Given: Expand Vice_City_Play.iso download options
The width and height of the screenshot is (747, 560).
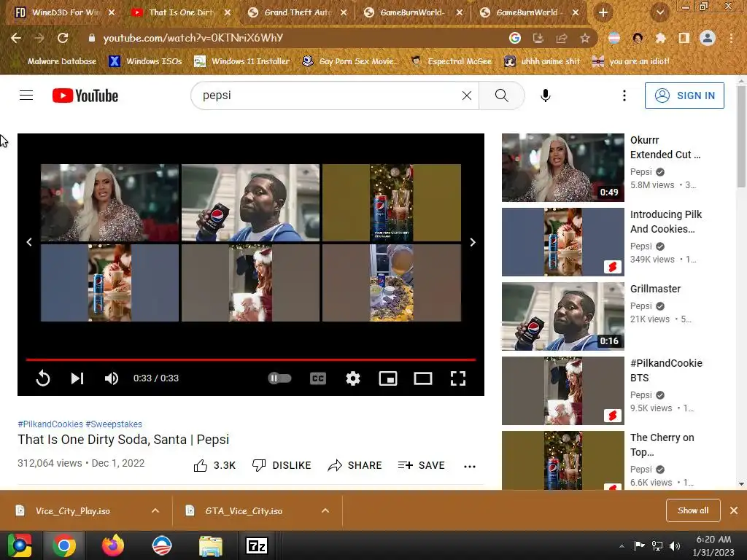Looking at the screenshot, I should (x=155, y=510).
